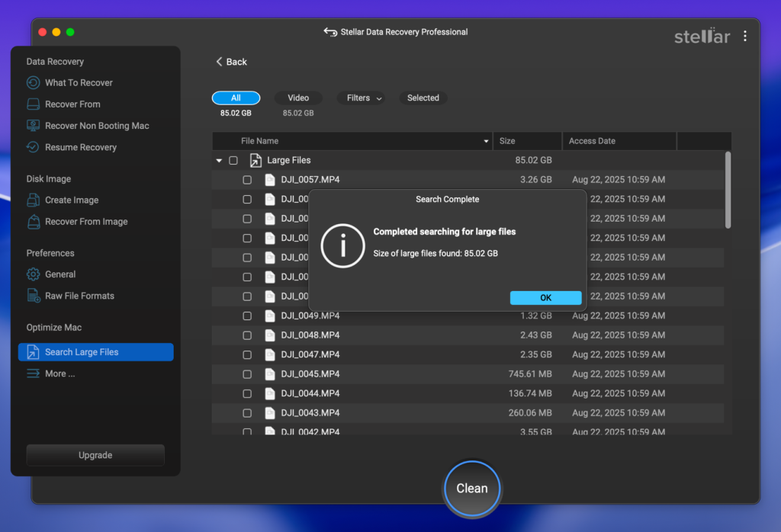Open the Create Image icon
The image size is (781, 532).
tap(33, 200)
